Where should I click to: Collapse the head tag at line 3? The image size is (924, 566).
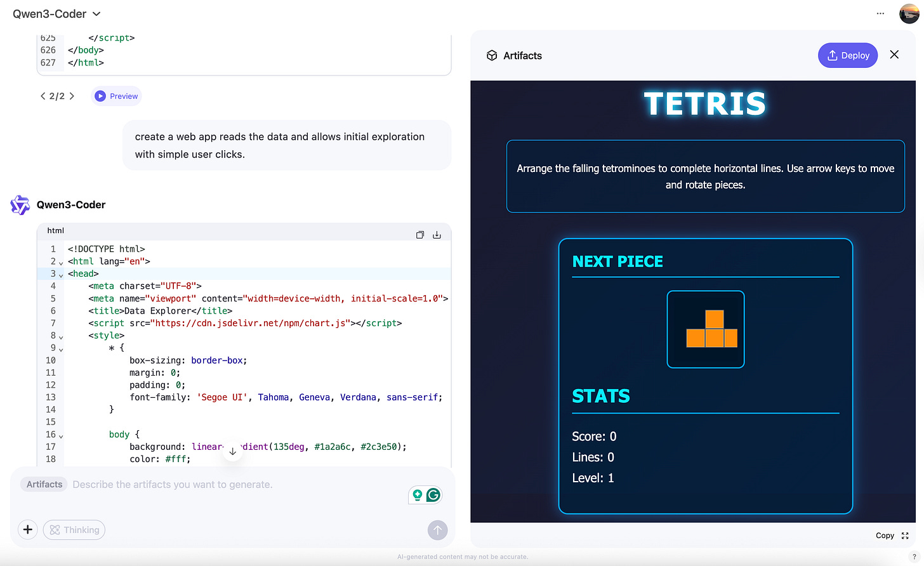[x=61, y=275]
